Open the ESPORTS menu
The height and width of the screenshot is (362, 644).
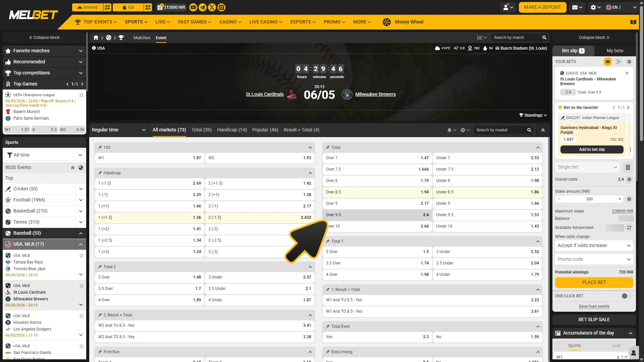(x=303, y=22)
